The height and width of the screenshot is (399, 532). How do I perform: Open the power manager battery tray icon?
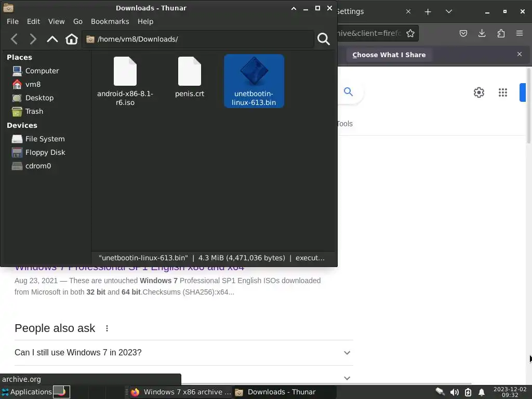click(468, 392)
